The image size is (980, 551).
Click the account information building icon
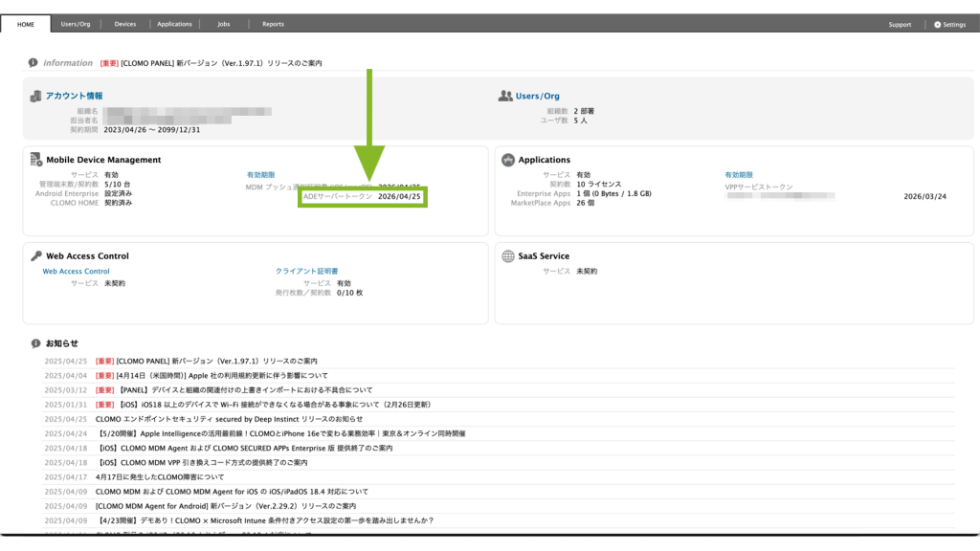click(x=36, y=96)
